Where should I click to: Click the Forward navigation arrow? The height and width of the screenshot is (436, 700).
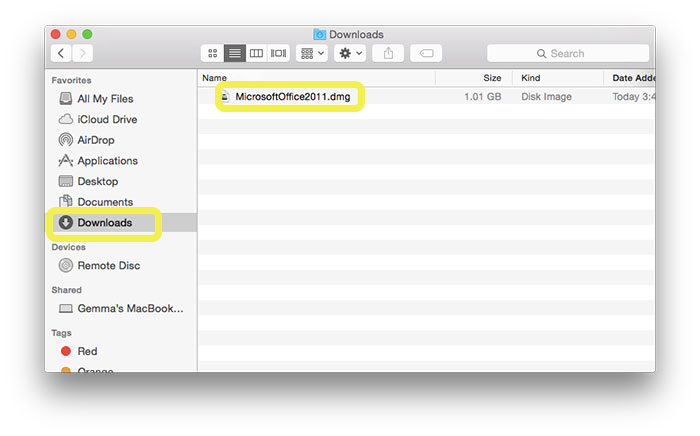(x=84, y=53)
